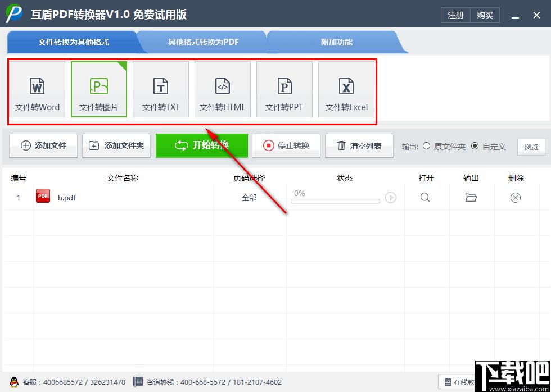Image resolution: width=551 pixels, height=392 pixels.
Task: Close the converter window
Action: [536, 15]
